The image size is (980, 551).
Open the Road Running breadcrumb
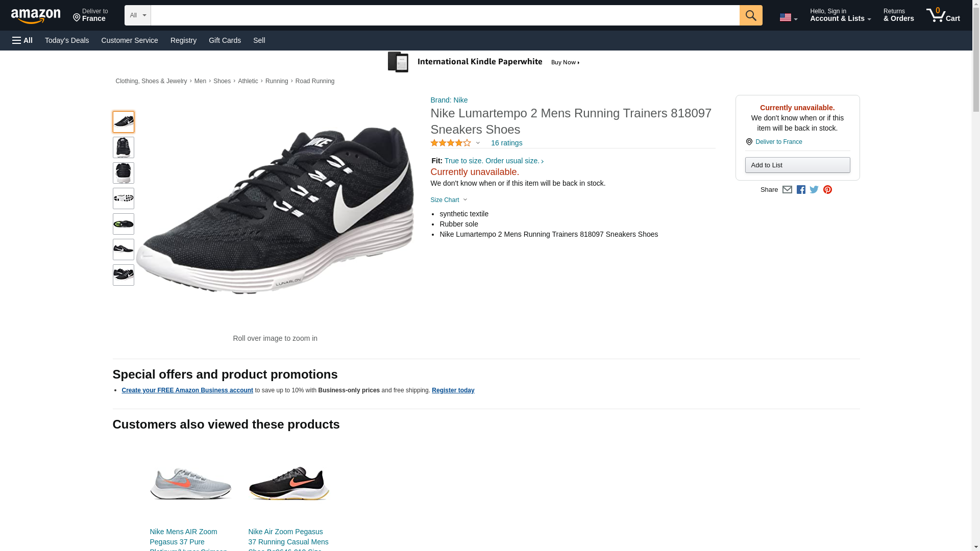[x=314, y=81]
